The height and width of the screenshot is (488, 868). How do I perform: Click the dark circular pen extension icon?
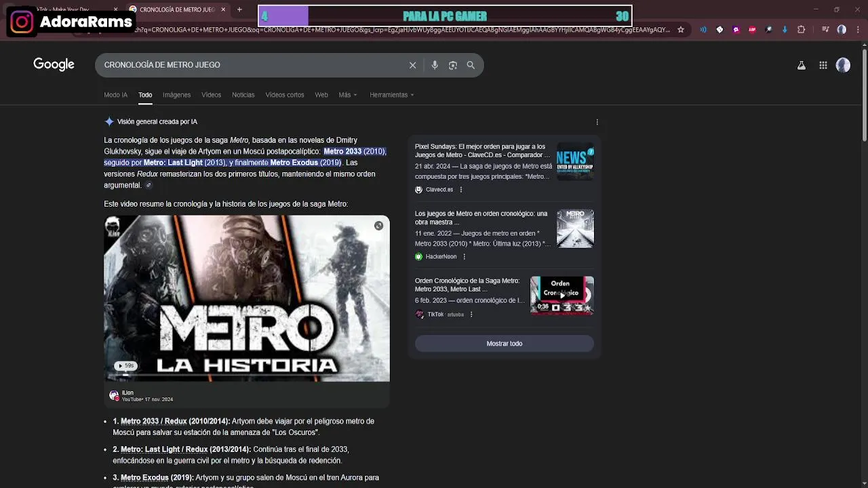768,30
